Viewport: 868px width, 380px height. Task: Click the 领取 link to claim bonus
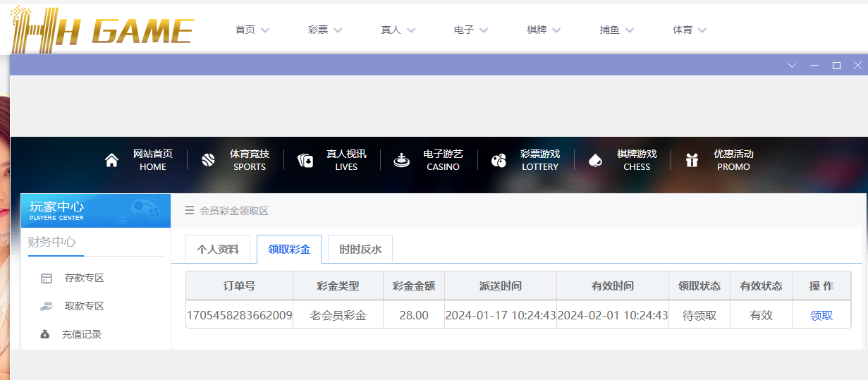(821, 316)
